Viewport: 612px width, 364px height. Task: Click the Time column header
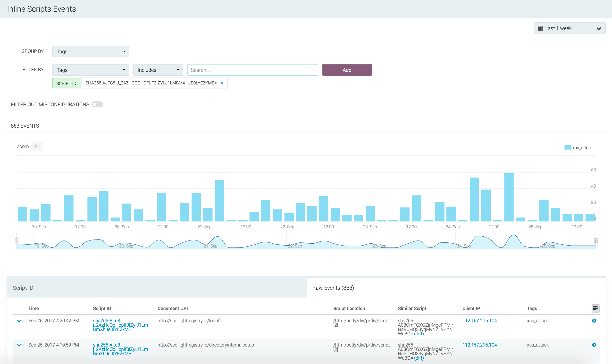click(34, 308)
